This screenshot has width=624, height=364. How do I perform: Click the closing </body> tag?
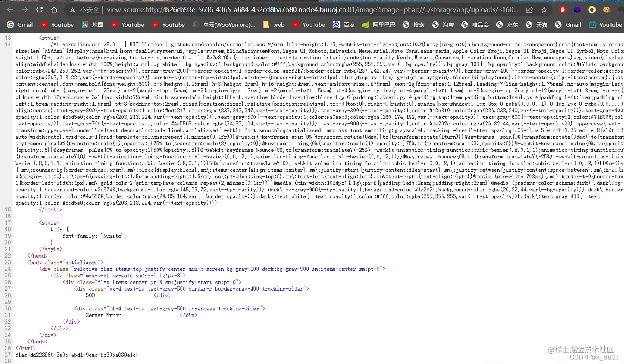37,341
